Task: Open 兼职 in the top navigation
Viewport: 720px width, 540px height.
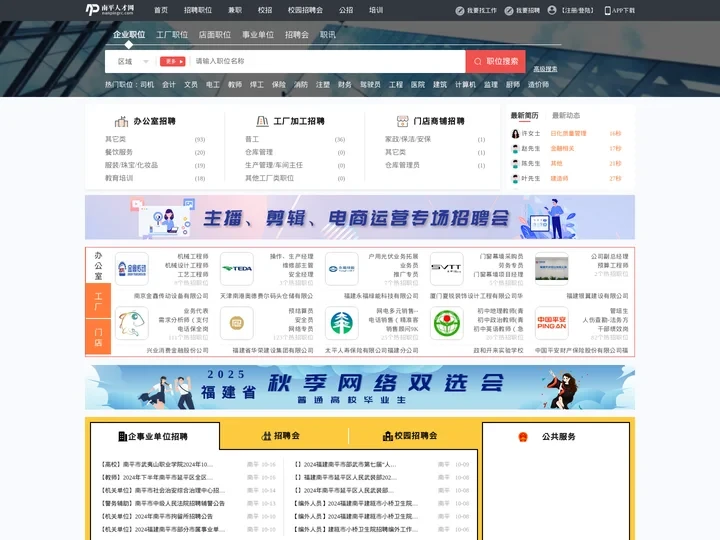Action: pyautogui.click(x=235, y=10)
